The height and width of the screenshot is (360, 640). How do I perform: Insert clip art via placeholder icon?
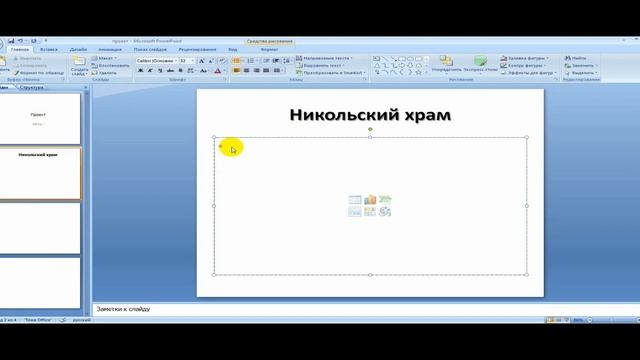(x=370, y=211)
